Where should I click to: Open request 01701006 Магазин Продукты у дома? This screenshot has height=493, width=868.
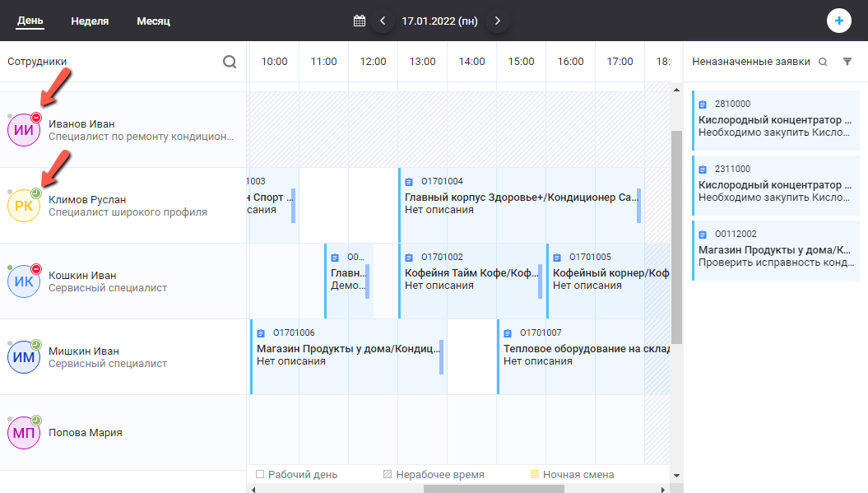(348, 356)
